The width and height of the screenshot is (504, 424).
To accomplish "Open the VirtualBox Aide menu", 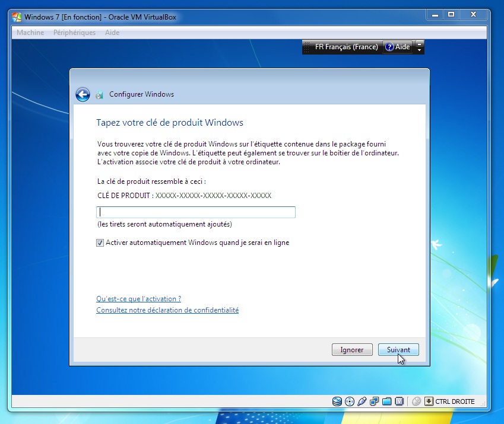I will [112, 33].
